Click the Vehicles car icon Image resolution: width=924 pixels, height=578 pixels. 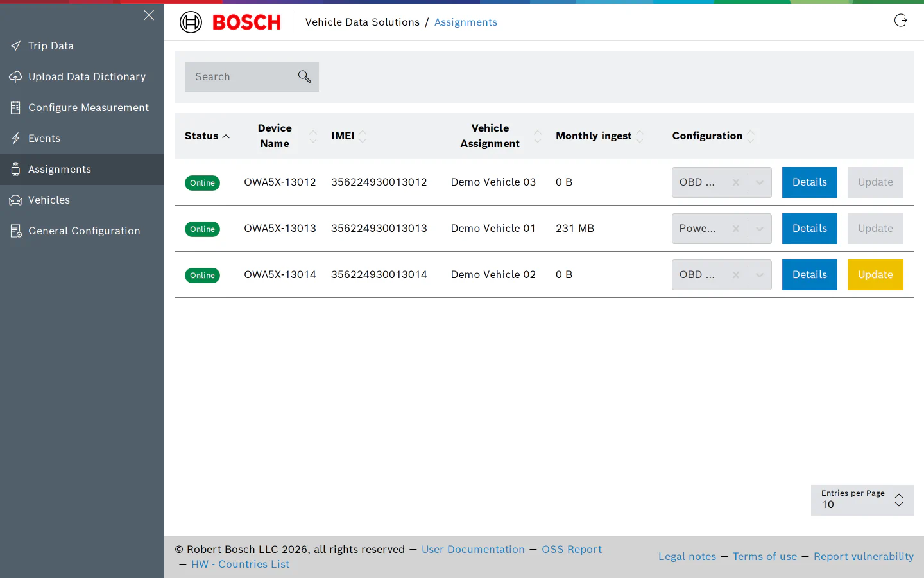pos(15,200)
